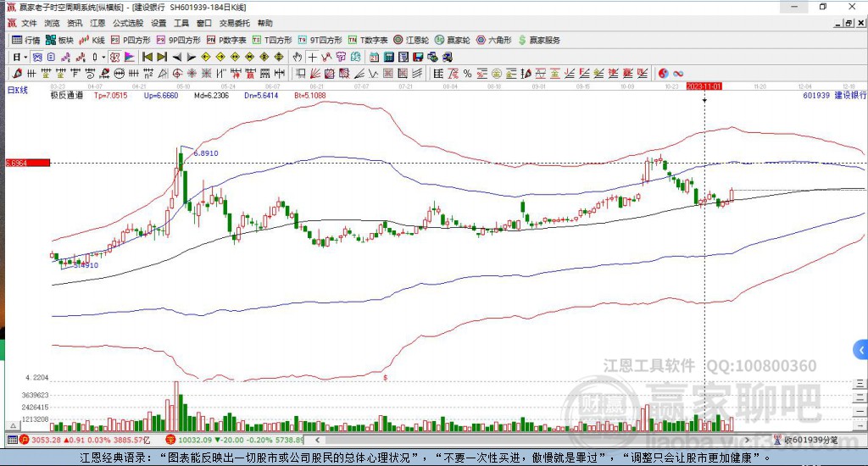
Task: Click the up-arrow button left of volume pane
Action: click(13, 425)
